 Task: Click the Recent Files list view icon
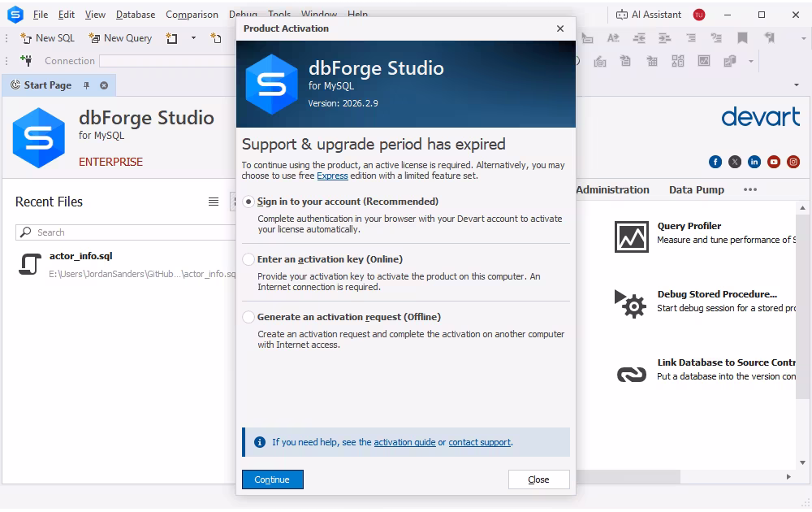[214, 202]
